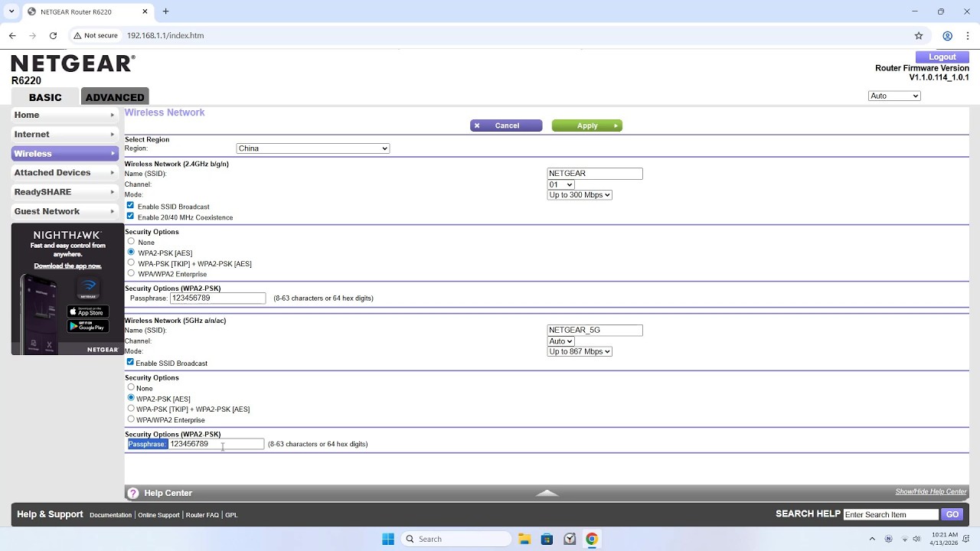Open the Chrome three-dot menu
The height and width of the screenshot is (551, 980).
coord(967,35)
